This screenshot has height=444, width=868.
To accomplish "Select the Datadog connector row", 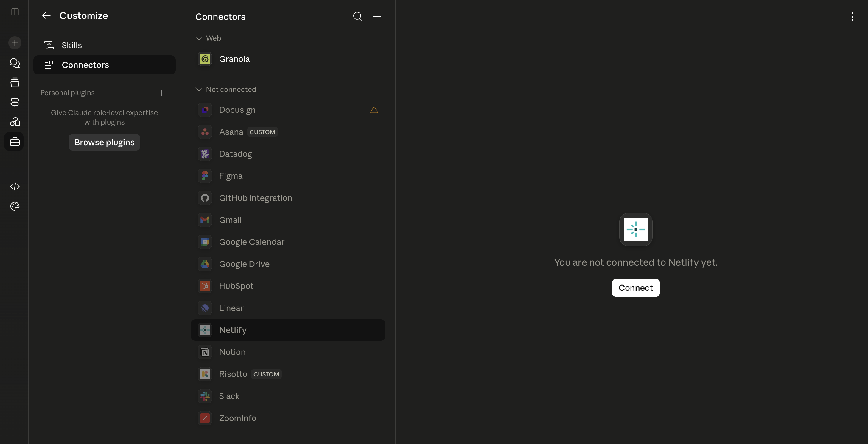I will [x=288, y=154].
